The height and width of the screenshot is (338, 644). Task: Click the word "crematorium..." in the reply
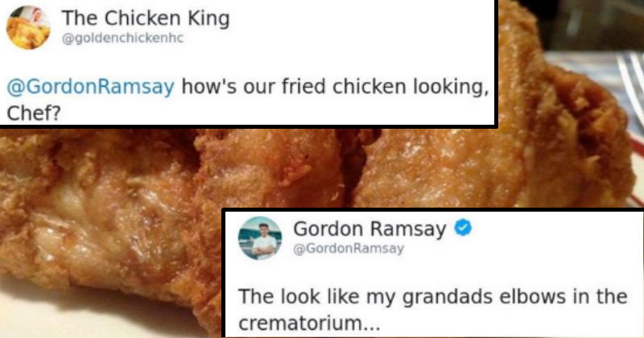pos(309,324)
